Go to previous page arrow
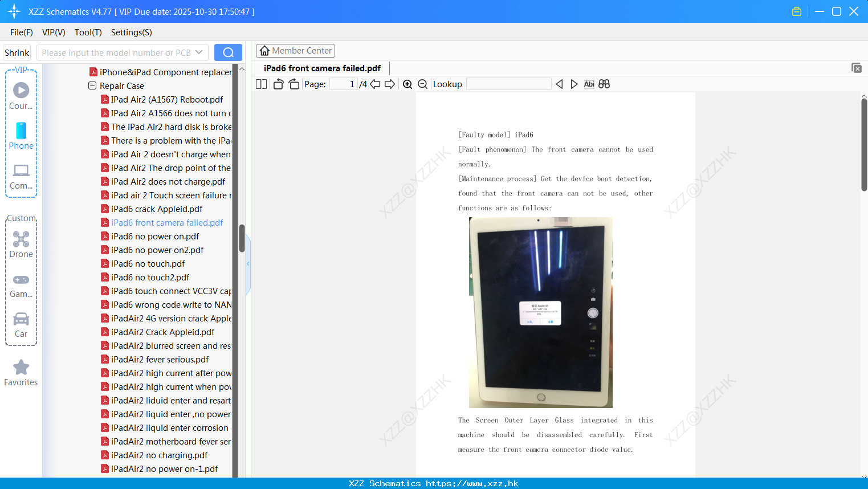This screenshot has height=489, width=868. 376,84
